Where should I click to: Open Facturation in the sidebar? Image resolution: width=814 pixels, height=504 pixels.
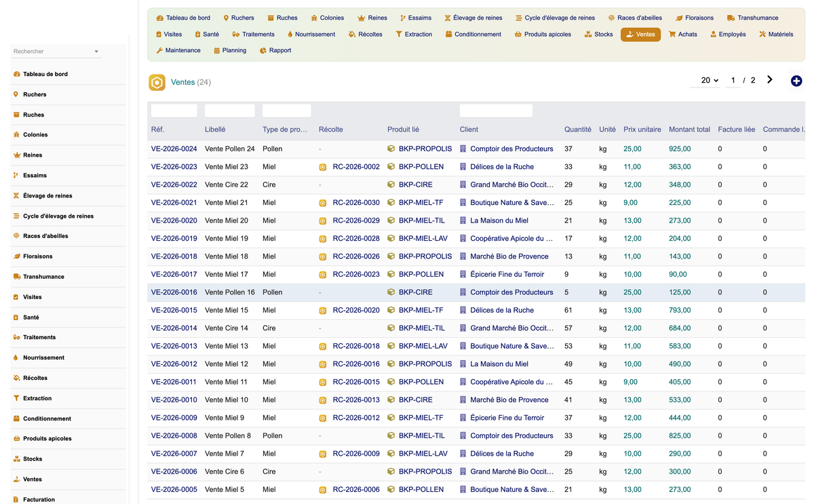point(39,500)
